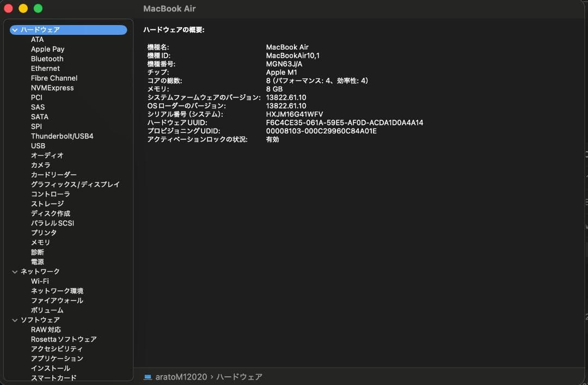588x385 pixels.
Task: Click the OS ローダーのバージョン value
Action: [286, 106]
